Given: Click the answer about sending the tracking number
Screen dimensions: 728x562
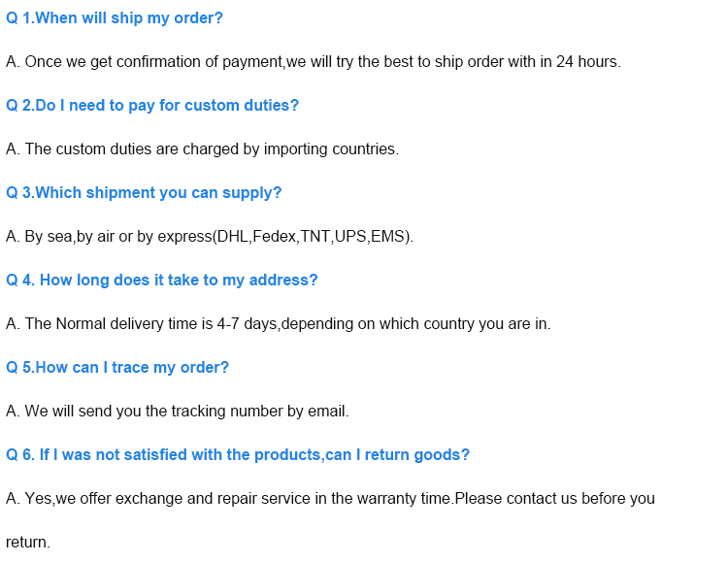Looking at the screenshot, I should (x=178, y=412).
